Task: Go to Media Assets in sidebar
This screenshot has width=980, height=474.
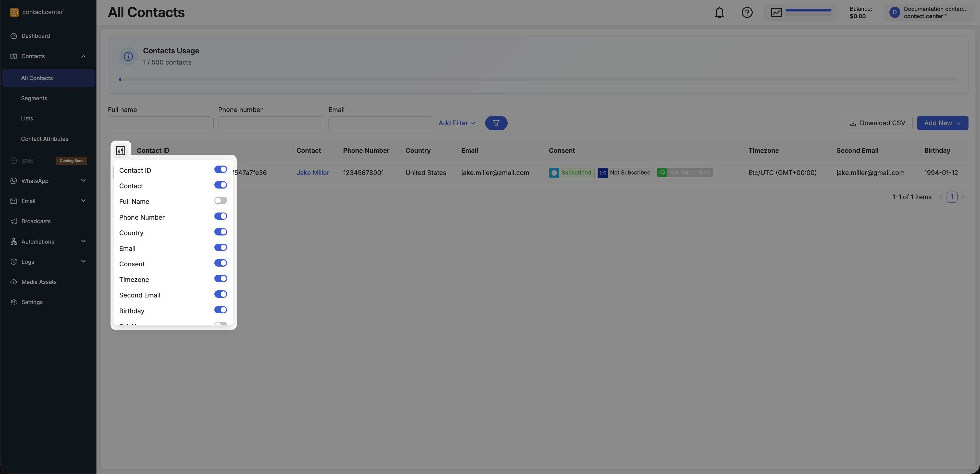Action: click(39, 282)
